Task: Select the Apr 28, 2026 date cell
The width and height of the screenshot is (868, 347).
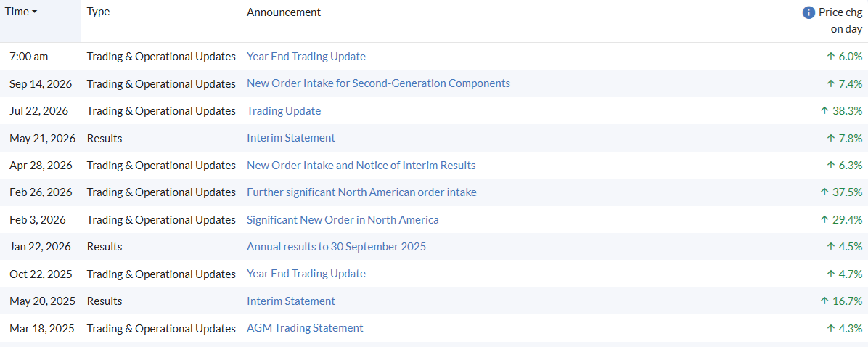Action: 41,166
